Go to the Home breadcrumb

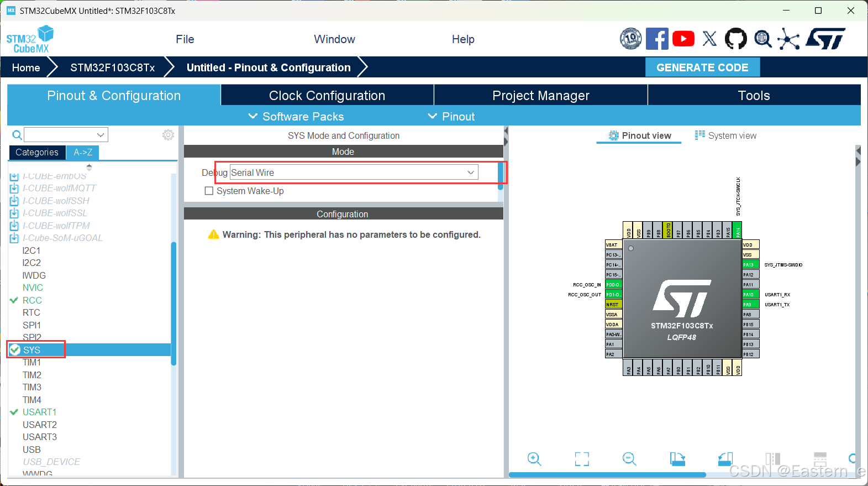tap(26, 67)
